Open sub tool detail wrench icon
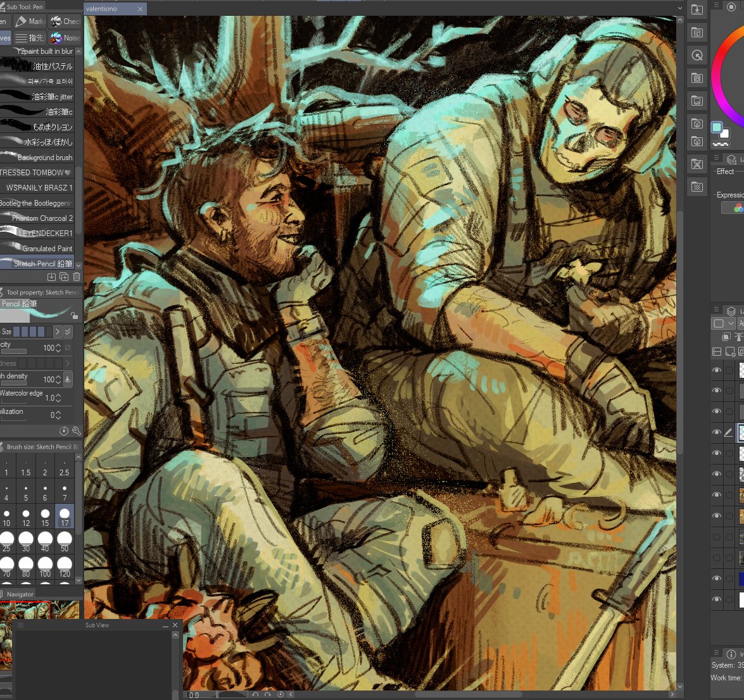This screenshot has width=744, height=700. tap(76, 430)
